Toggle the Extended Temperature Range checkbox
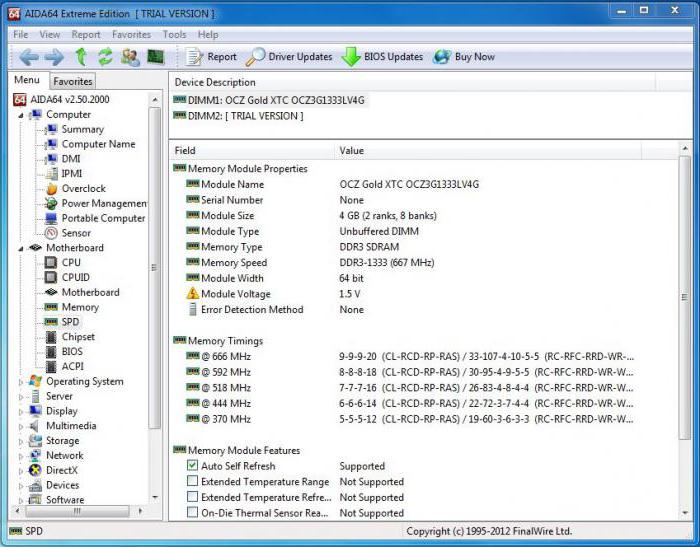The image size is (700, 547). click(x=192, y=481)
